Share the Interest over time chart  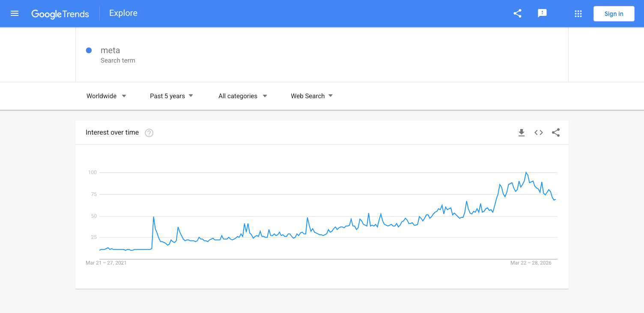(x=556, y=133)
